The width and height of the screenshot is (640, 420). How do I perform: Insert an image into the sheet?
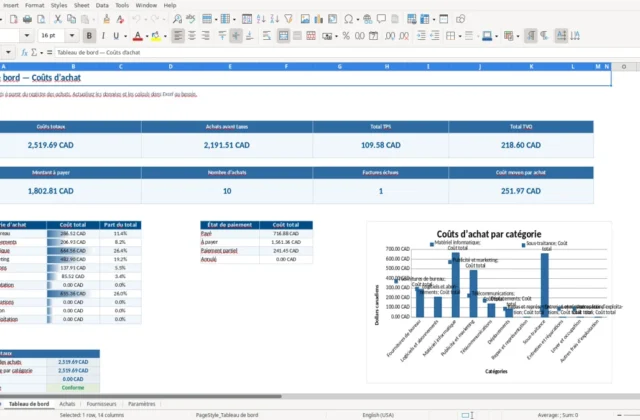305,19
